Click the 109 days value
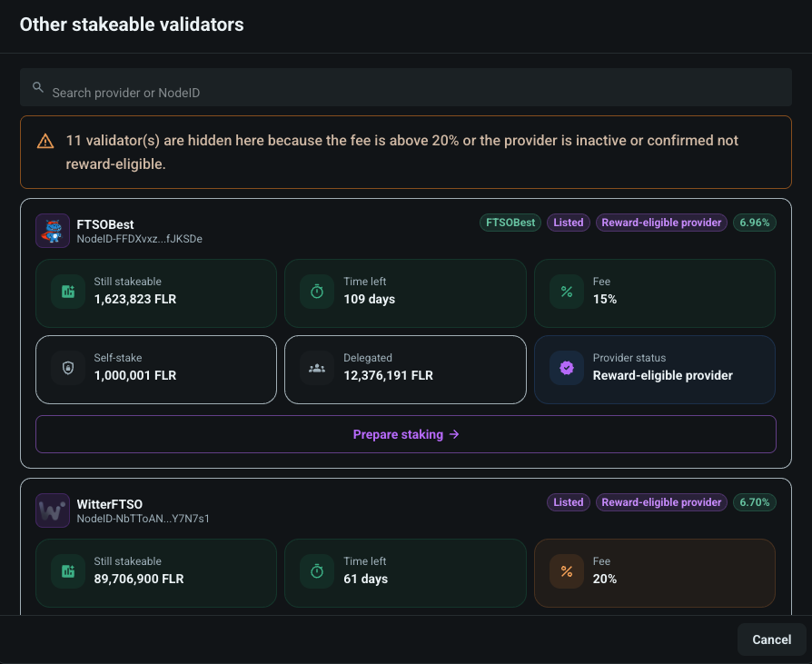The width and height of the screenshot is (812, 664). (x=370, y=299)
